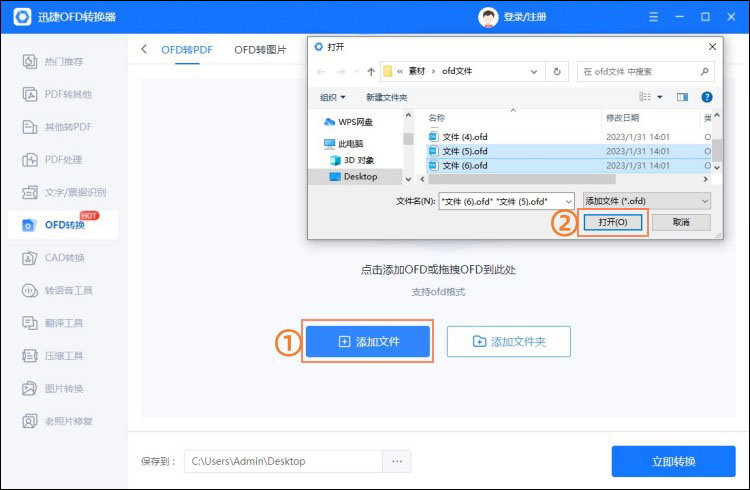750x490 pixels.
Task: Open the 组织 dropdown menu
Action: point(332,97)
